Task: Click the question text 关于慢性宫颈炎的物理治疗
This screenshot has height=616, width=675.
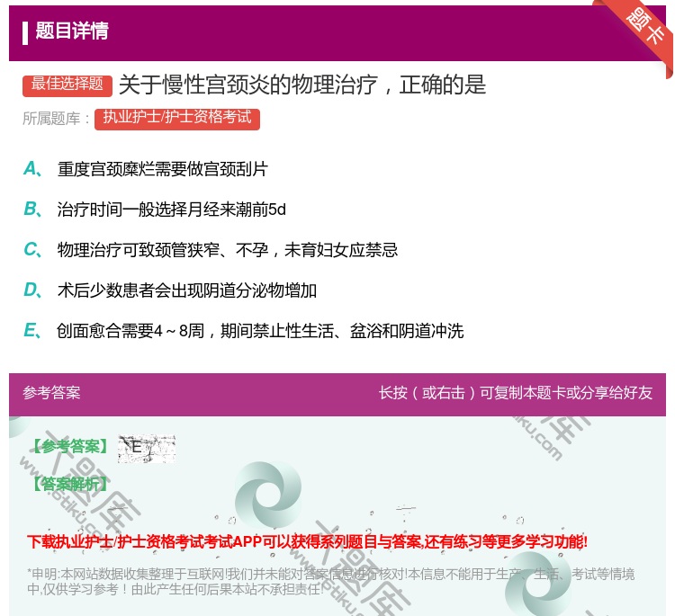Action: coord(302,85)
